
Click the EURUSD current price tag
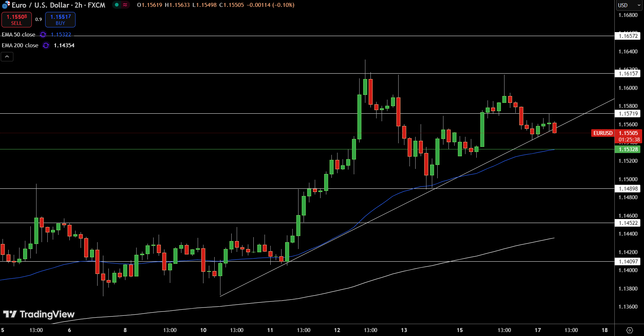603,133
